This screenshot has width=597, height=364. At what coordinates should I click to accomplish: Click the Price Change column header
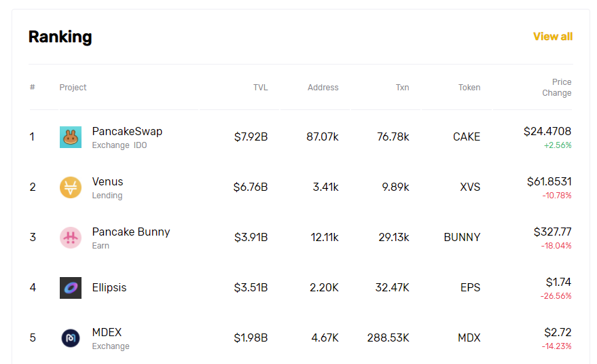coord(557,88)
